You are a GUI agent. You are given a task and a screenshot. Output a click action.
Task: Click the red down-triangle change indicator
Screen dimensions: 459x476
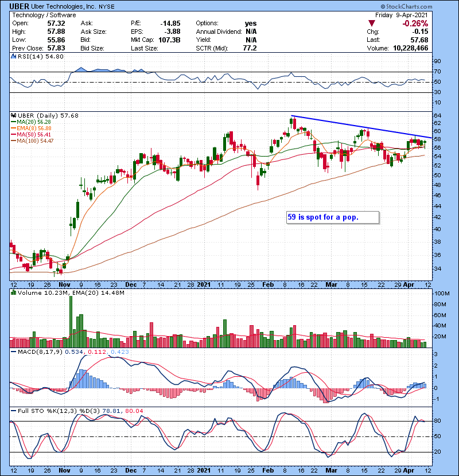[371, 24]
